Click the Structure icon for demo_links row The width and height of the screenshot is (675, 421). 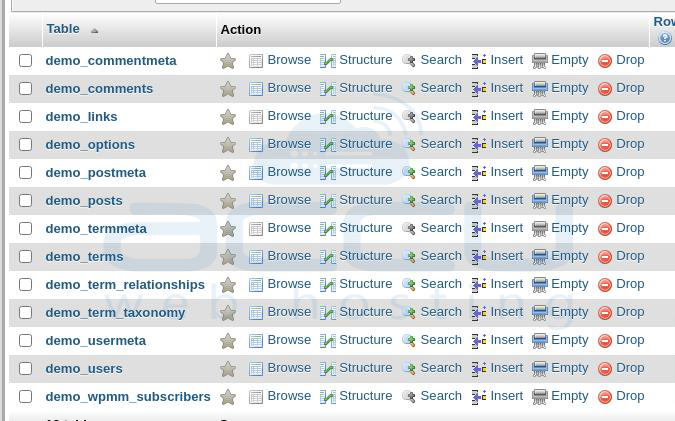[328, 117]
